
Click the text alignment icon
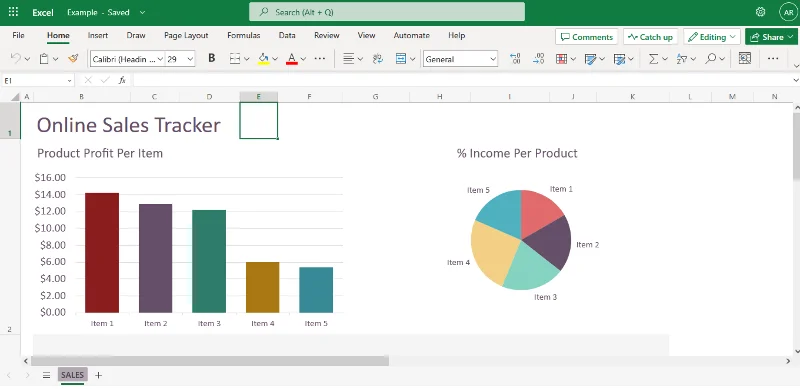(x=349, y=59)
